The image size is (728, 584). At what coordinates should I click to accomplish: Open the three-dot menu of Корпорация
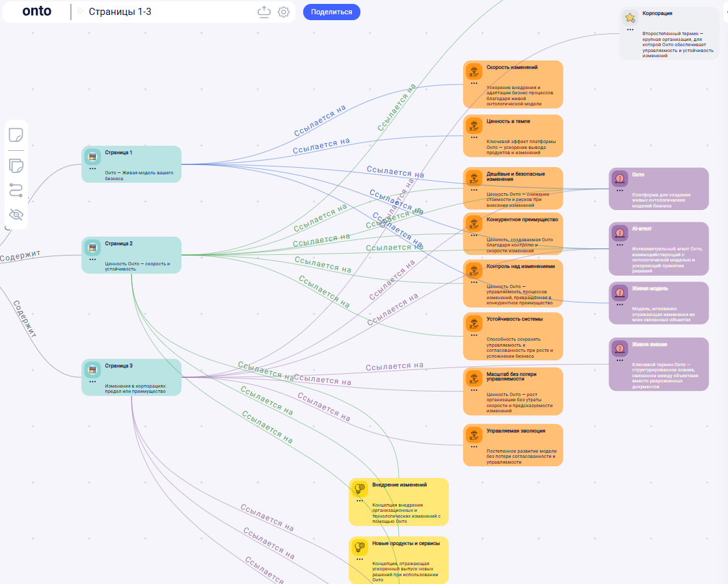[630, 30]
